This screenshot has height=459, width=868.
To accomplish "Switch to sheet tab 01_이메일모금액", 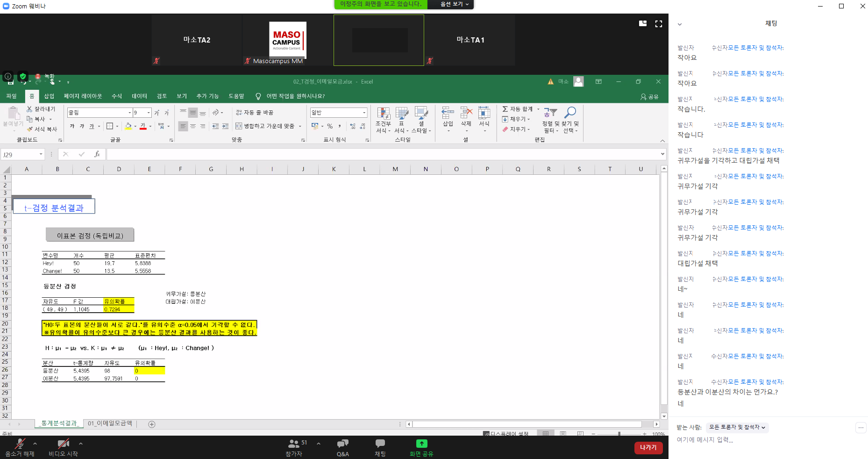I will (x=110, y=423).
